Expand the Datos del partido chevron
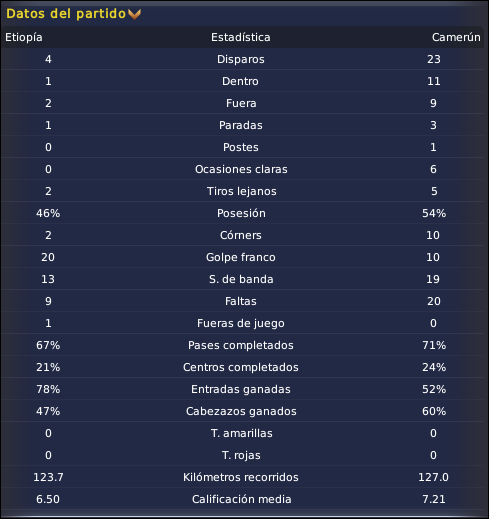489x519 pixels. click(x=135, y=14)
